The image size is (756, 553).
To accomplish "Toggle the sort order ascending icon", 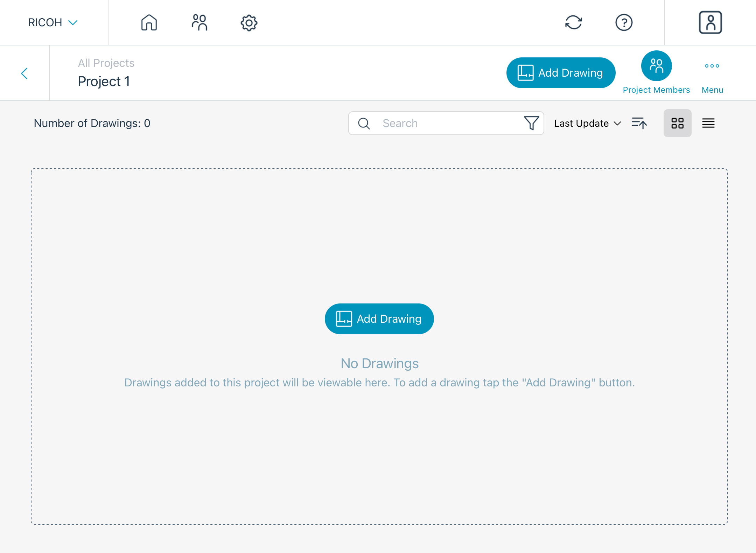I will click(x=639, y=123).
